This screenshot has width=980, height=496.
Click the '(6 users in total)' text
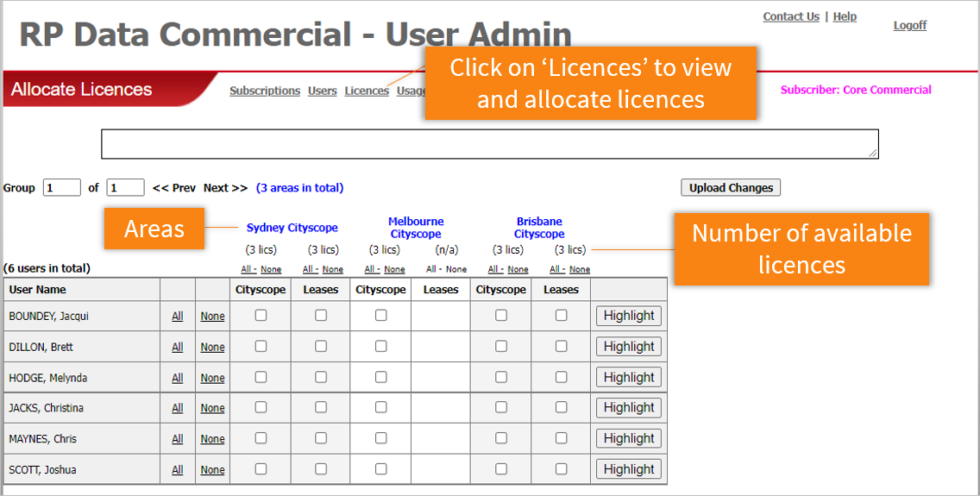click(47, 268)
